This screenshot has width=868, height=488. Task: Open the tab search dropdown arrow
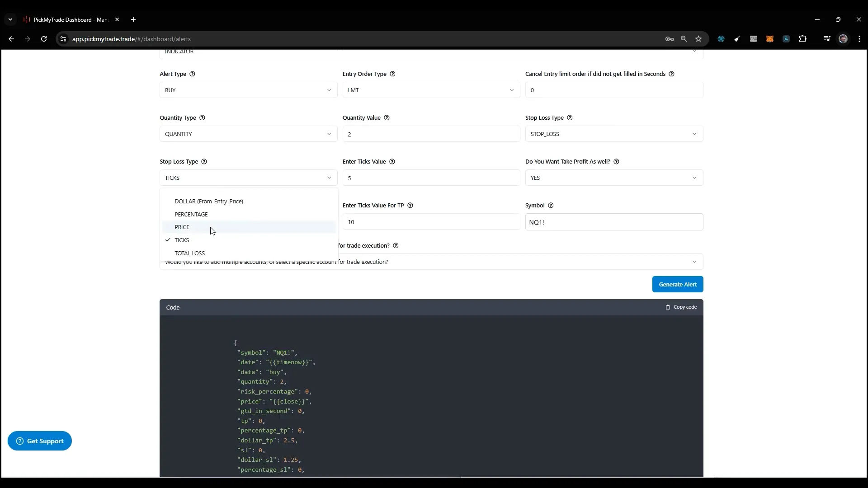(10, 19)
